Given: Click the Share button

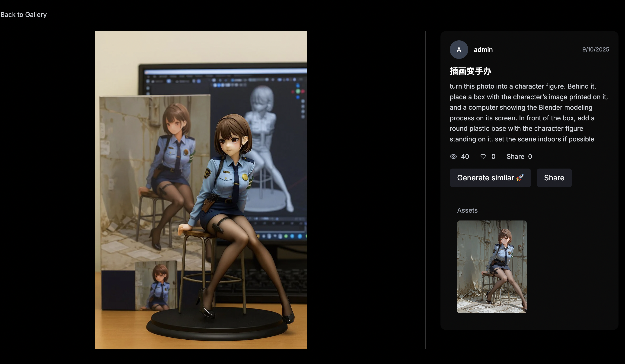Looking at the screenshot, I should (x=554, y=178).
